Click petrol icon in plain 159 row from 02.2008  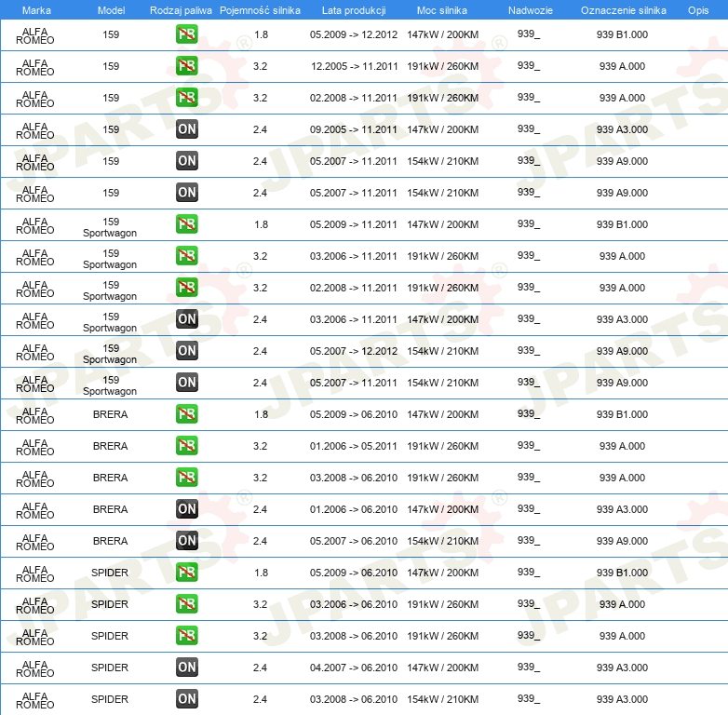[186, 98]
